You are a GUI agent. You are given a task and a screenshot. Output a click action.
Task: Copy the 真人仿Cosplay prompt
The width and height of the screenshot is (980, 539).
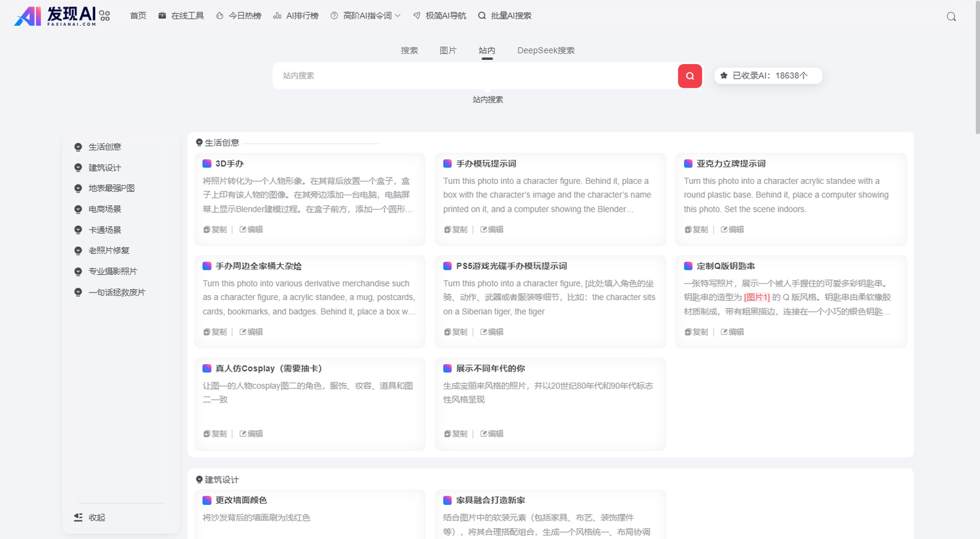pos(215,434)
